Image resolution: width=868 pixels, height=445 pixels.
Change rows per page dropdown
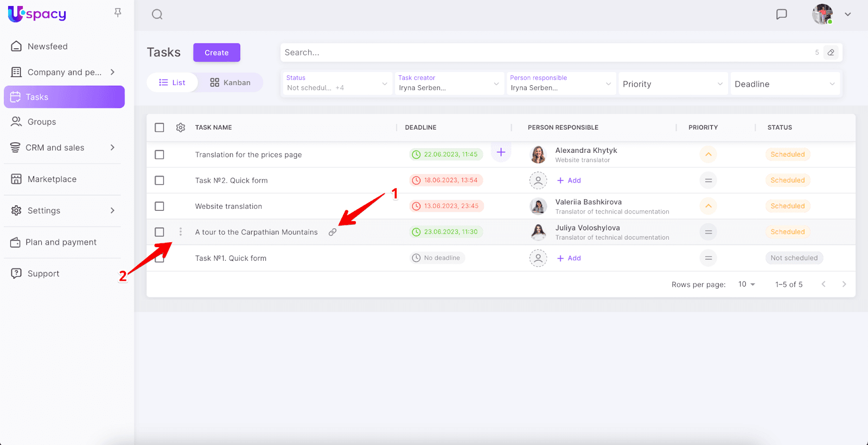point(746,285)
